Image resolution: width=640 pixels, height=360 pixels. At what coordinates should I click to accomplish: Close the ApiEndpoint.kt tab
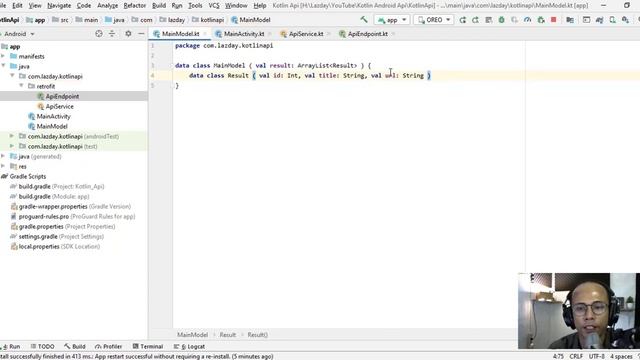coord(393,34)
